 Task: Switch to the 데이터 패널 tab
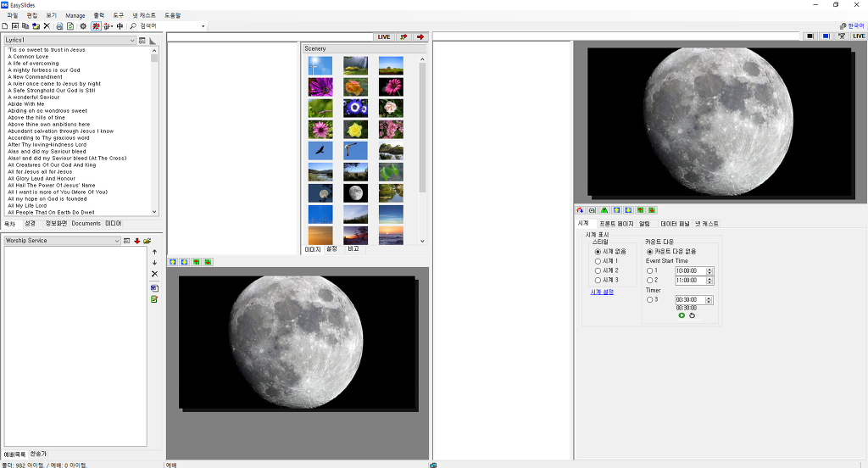tap(675, 224)
